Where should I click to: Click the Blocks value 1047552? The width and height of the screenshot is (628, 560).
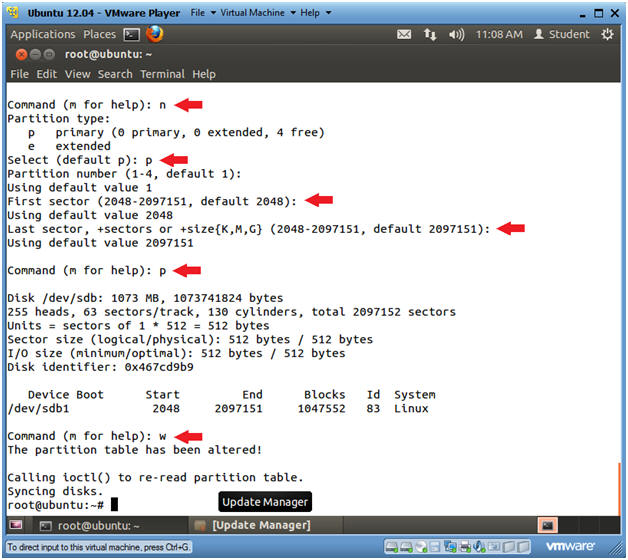tap(321, 409)
